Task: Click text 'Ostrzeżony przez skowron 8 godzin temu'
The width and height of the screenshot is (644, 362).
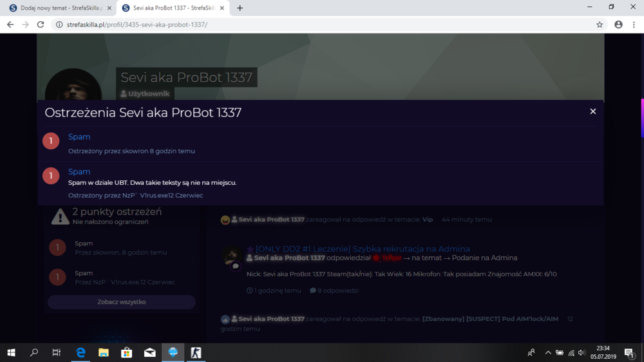Action: point(131,151)
